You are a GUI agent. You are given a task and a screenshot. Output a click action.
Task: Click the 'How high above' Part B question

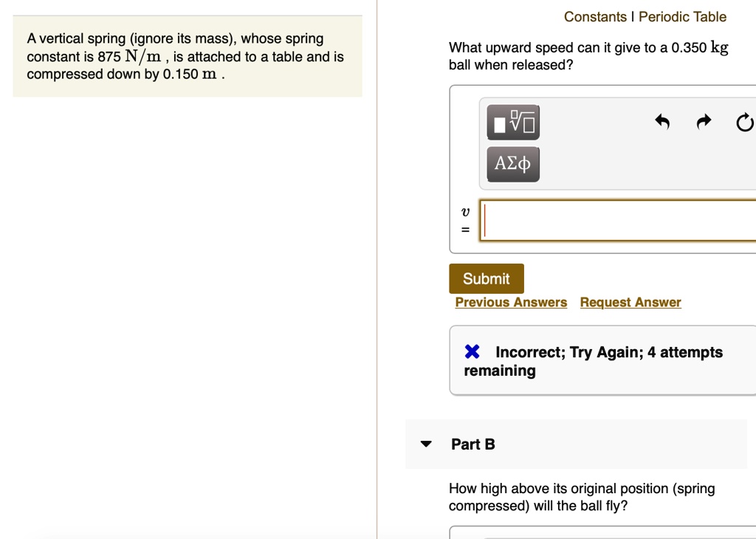coord(582,497)
